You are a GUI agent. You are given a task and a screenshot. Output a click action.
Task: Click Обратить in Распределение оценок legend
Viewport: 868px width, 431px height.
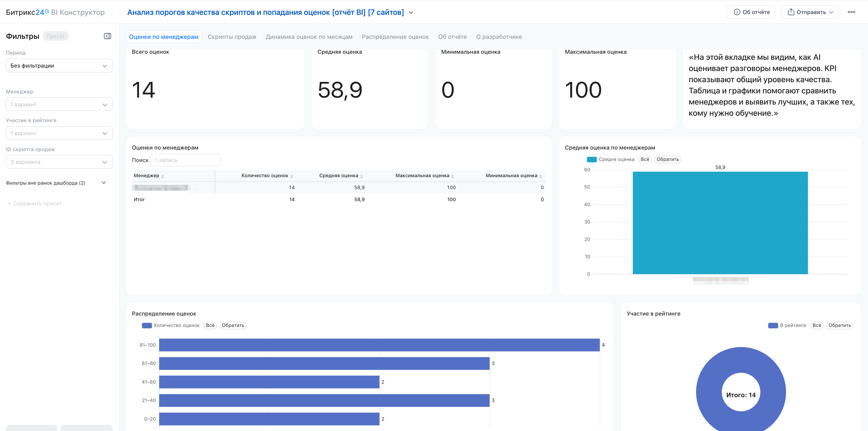coord(233,326)
